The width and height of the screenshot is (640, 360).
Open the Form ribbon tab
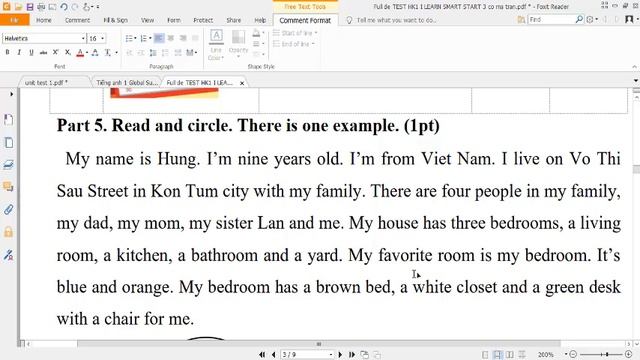click(x=173, y=20)
